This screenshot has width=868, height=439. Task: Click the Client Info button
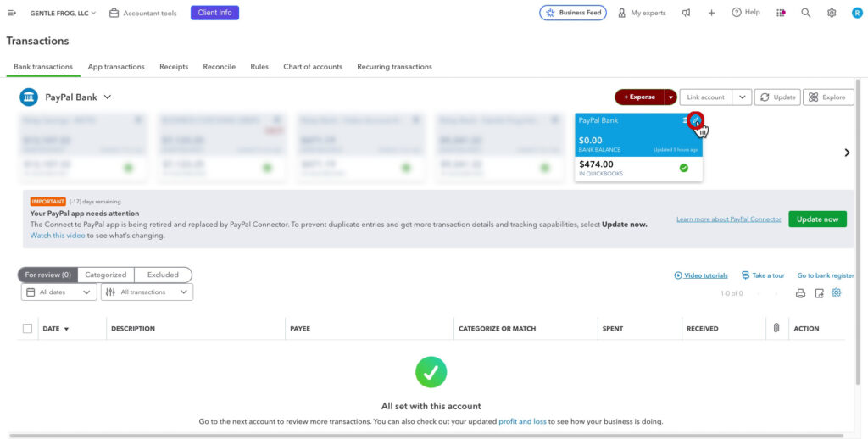[x=214, y=13]
